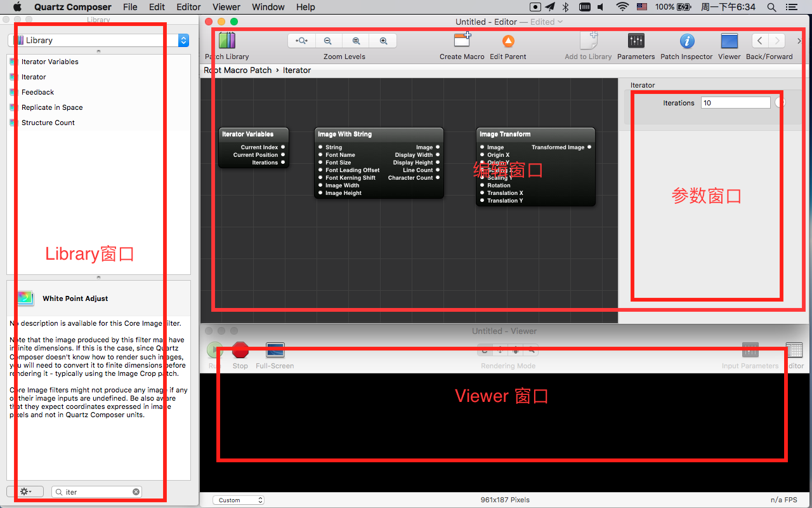Screen dimensions: 812x508
Task: Click the Character Count output port
Action: [438, 178]
